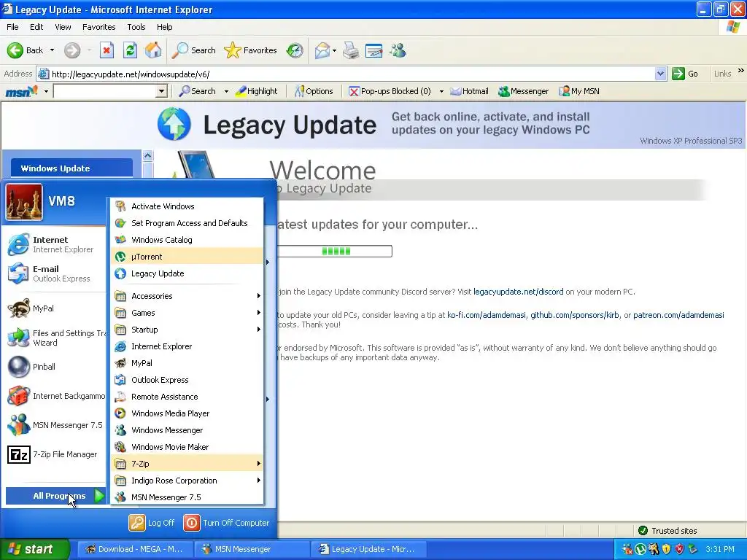Open ko-fi.com/adamdemasi link
Screen dimensions: 747x560
pyautogui.click(x=486, y=315)
